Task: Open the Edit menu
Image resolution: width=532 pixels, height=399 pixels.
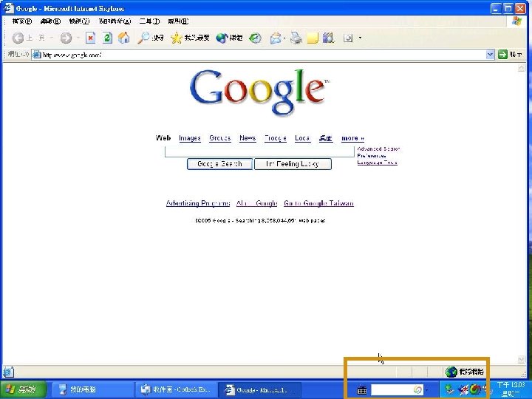Action: point(50,21)
